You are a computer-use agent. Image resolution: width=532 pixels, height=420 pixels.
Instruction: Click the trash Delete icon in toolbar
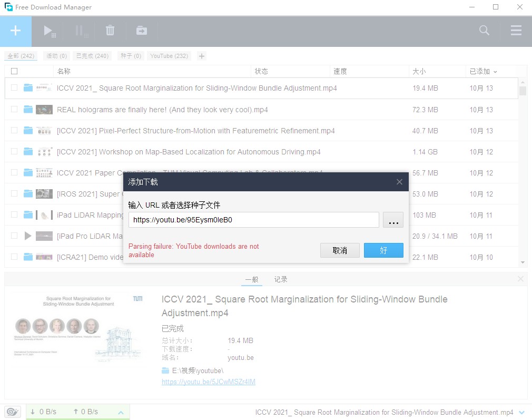click(x=110, y=31)
